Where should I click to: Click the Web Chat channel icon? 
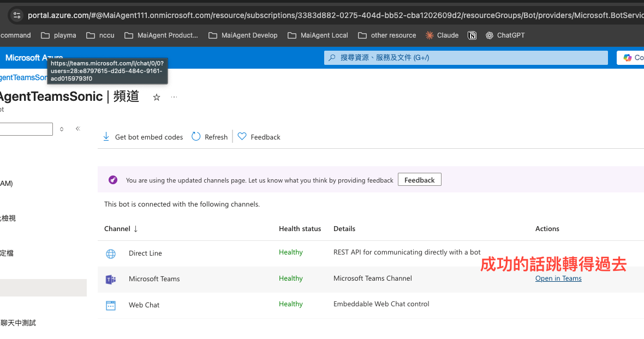tap(111, 305)
